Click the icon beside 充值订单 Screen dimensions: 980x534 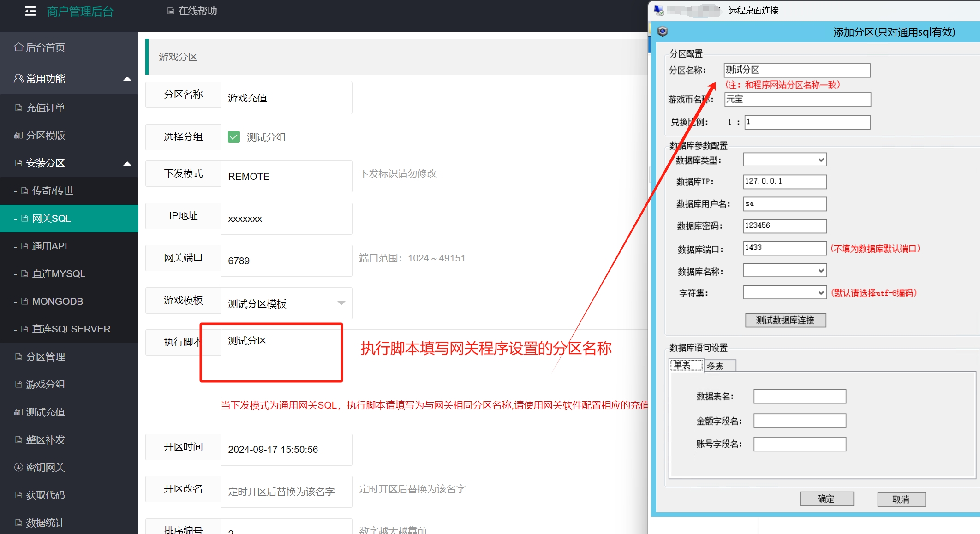click(x=18, y=108)
